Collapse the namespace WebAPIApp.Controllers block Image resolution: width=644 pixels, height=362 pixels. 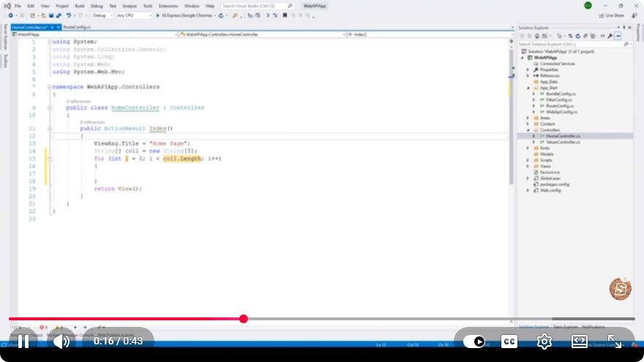pyautogui.click(x=49, y=87)
